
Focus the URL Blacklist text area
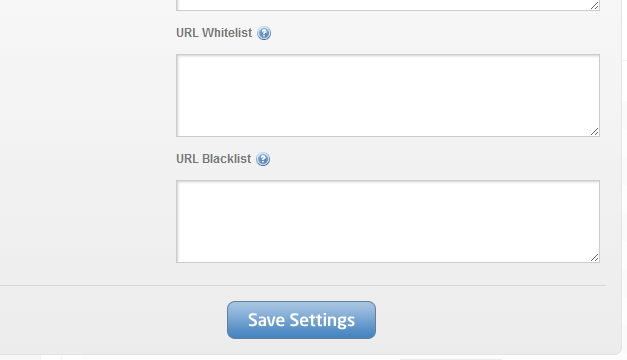[388, 222]
